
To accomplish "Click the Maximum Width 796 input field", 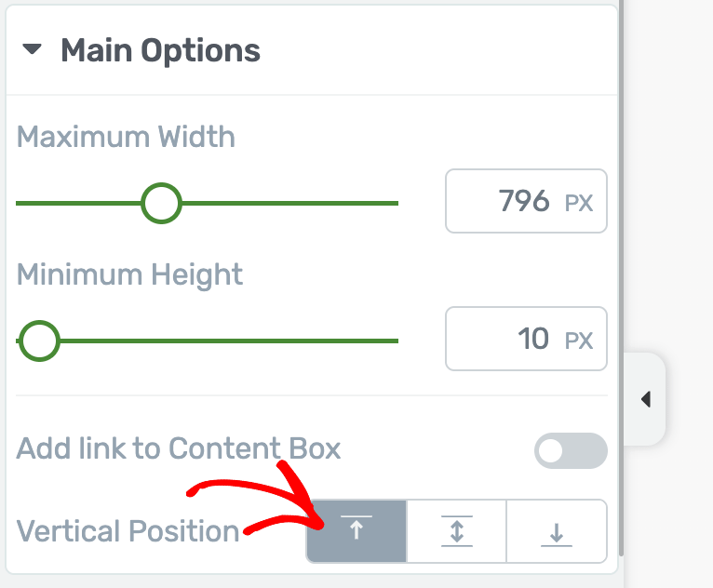I will (526, 201).
